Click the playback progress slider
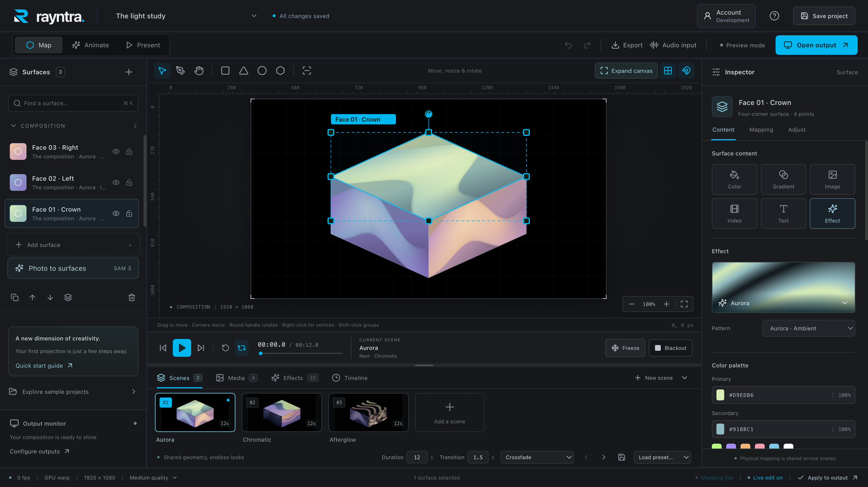The image size is (868, 487). 300,353
